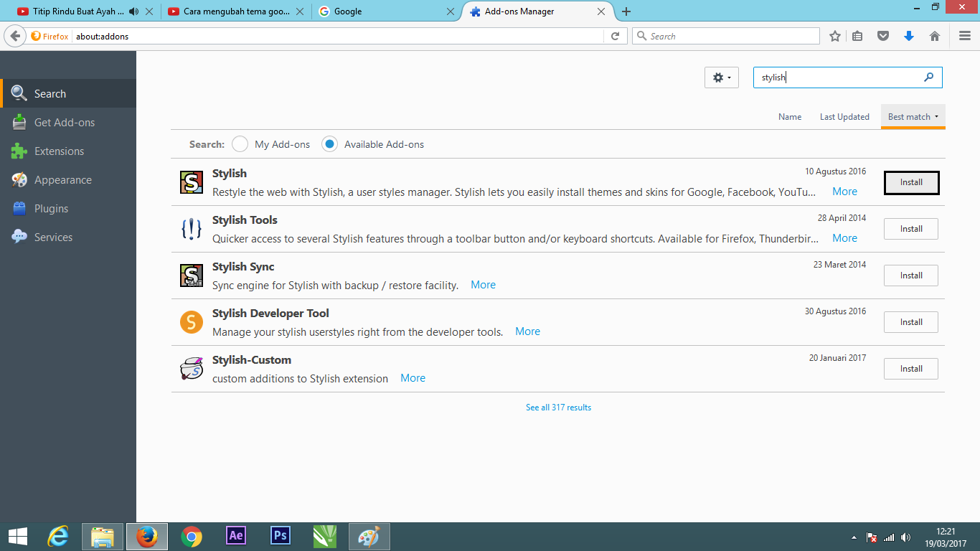
Task: Focus the Firefox toolbar Search field
Action: (x=726, y=36)
